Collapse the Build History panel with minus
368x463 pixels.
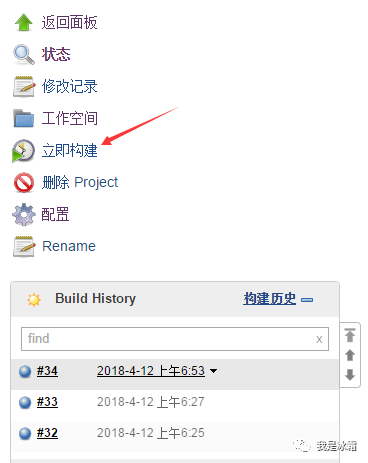[x=307, y=300]
